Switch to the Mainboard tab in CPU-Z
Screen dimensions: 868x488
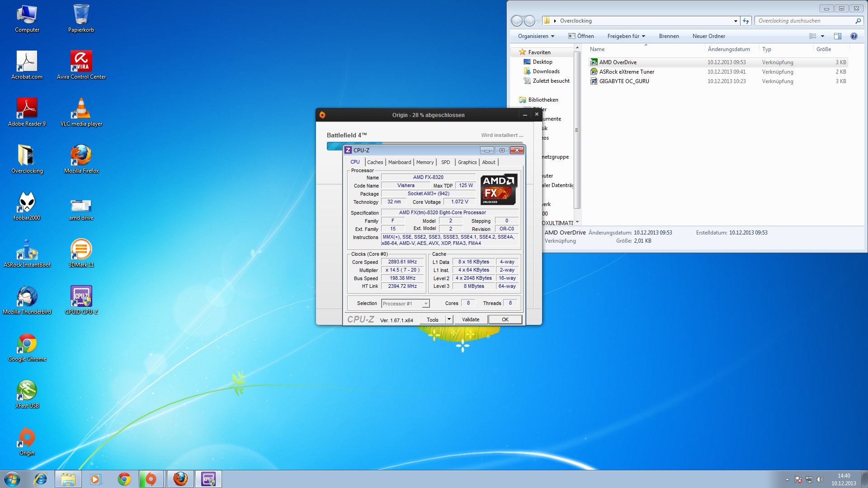(x=399, y=162)
